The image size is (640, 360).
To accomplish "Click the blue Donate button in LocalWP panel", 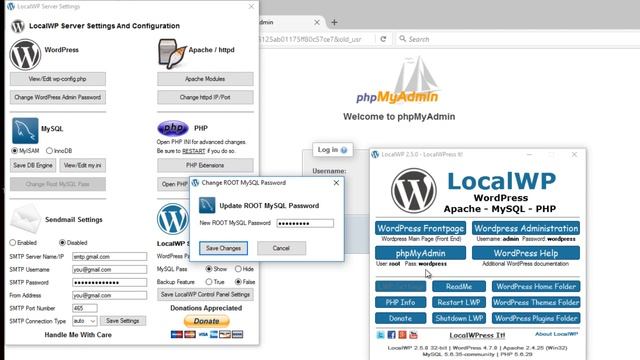I will [x=400, y=318].
